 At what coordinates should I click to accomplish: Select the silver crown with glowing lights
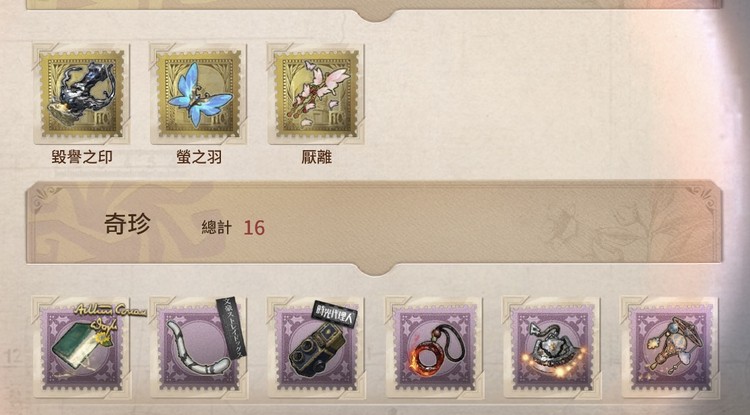[x=551, y=348]
